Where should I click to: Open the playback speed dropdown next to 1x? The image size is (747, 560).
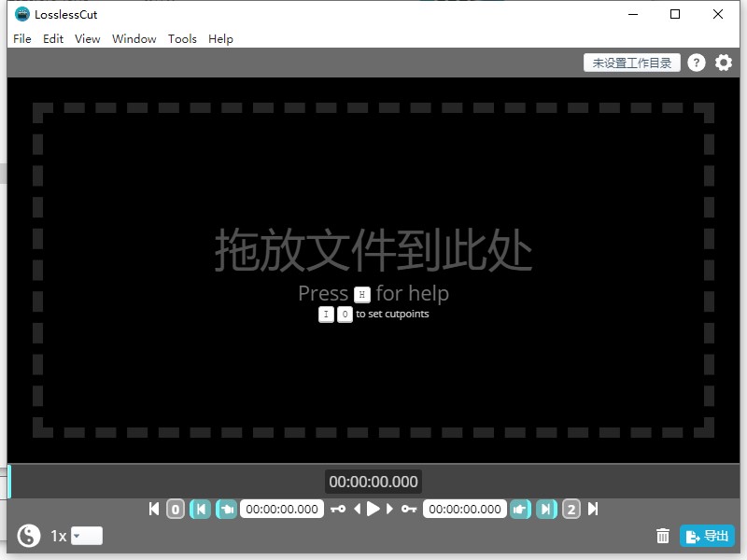click(x=85, y=536)
